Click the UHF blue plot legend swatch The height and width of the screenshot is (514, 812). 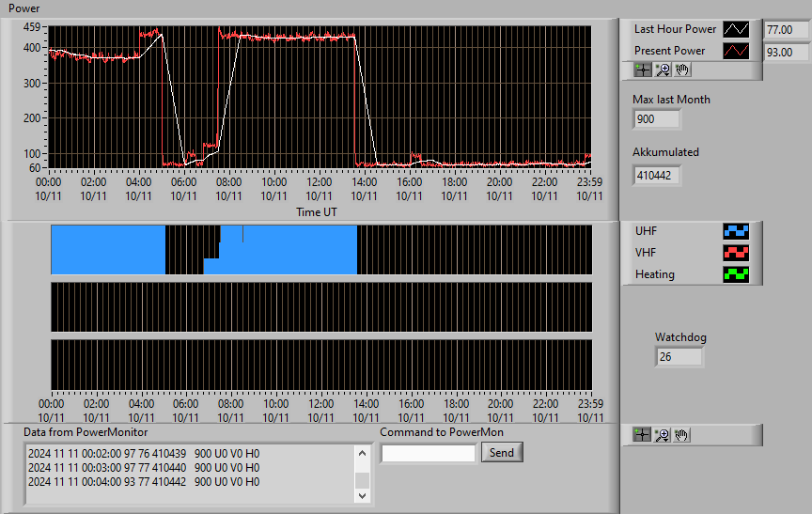coord(736,231)
